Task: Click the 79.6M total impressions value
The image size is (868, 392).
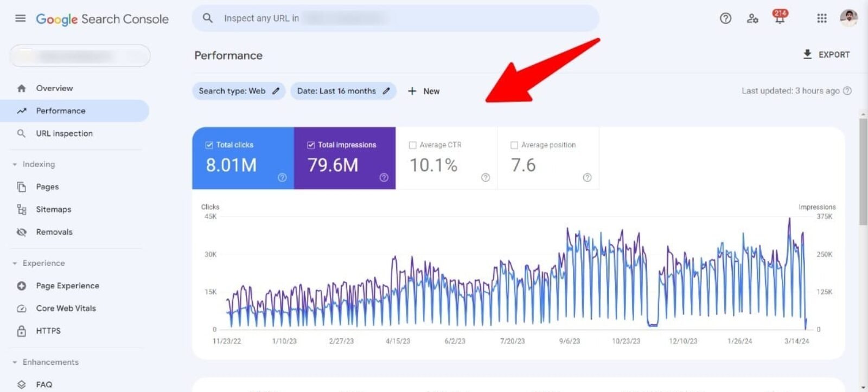Action: [333, 165]
